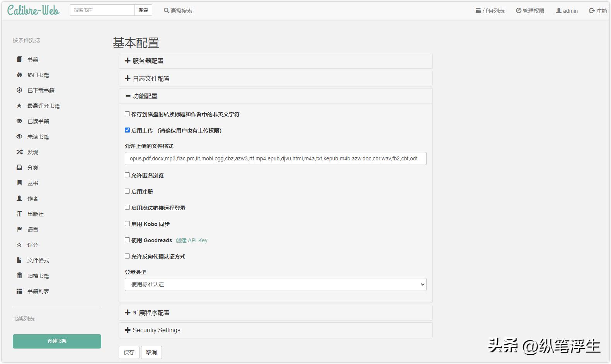This screenshot has width=611, height=364.
Task: Toggle 保存到磁盘时转换标题和作者中的非英文字符 checkbox
Action: [127, 114]
